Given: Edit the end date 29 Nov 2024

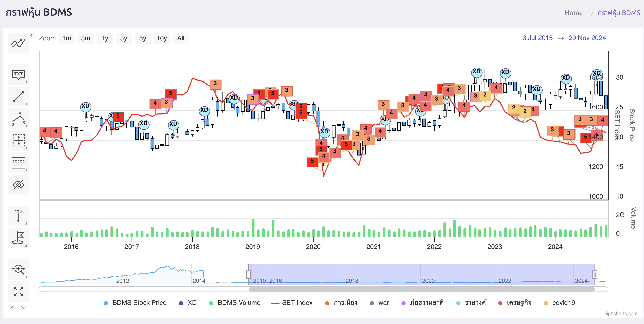Looking at the screenshot, I should pos(587,38).
